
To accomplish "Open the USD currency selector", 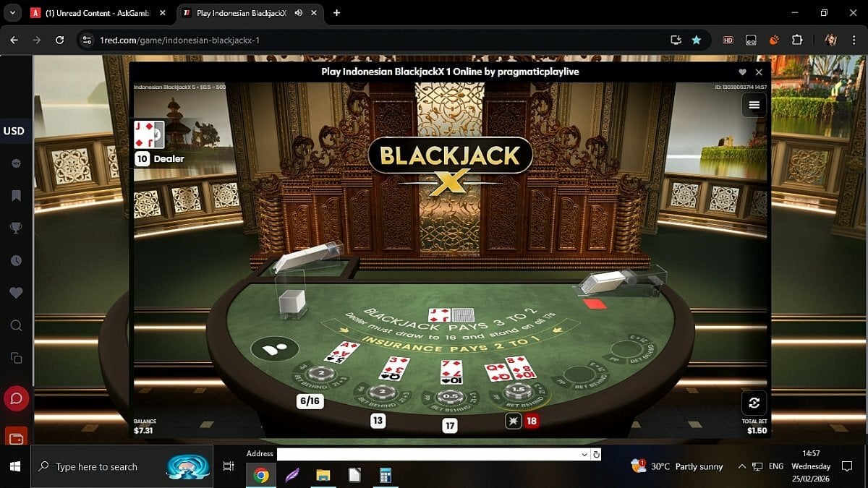I will 14,131.
